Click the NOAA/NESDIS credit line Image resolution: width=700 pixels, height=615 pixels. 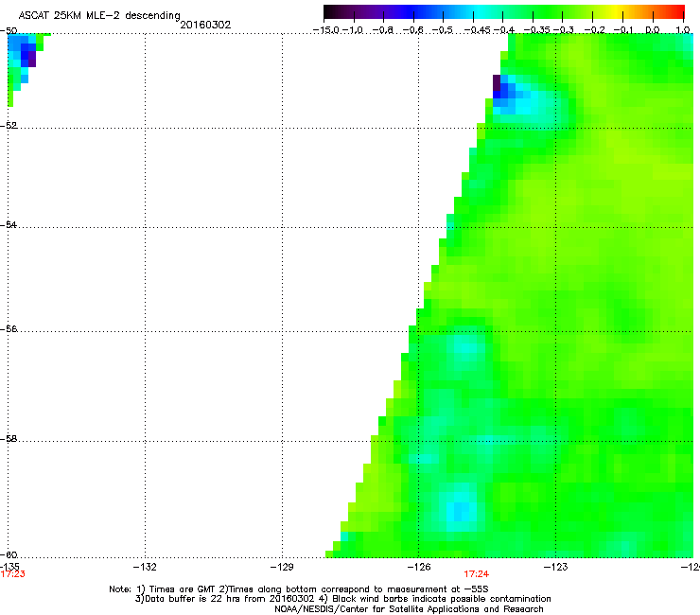pyautogui.click(x=409, y=609)
